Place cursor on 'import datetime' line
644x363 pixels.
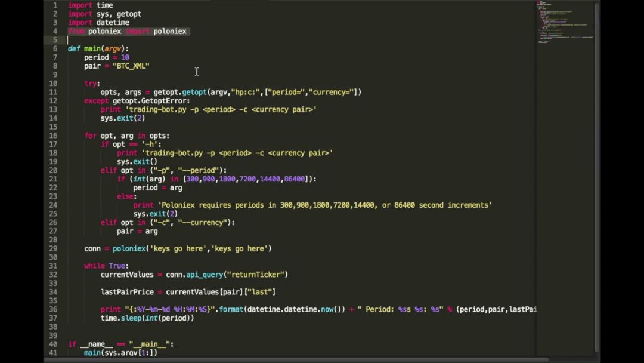tap(98, 23)
